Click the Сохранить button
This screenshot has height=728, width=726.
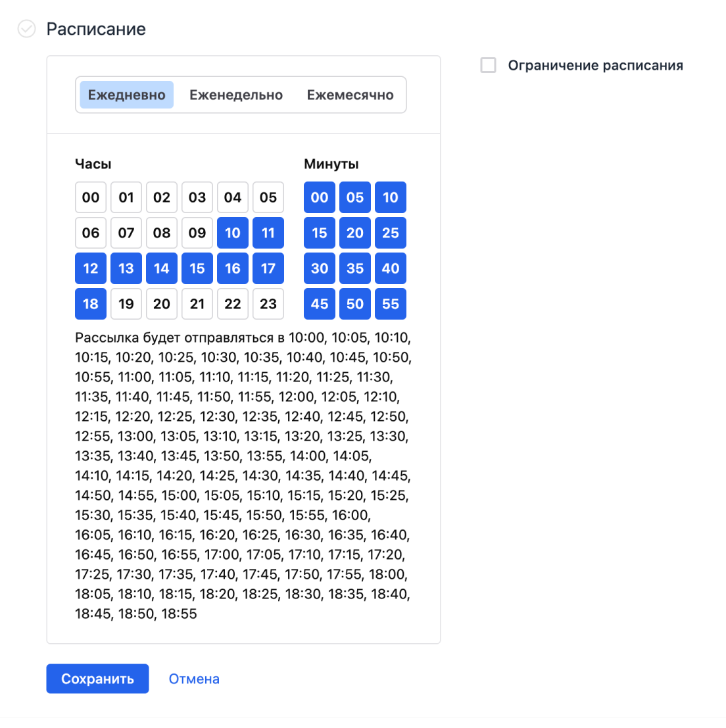coord(97,679)
